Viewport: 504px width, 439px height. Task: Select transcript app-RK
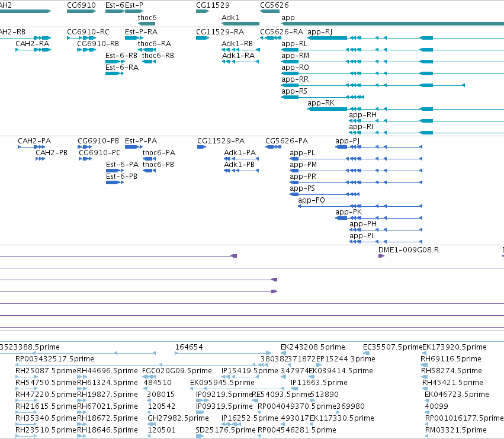point(321,103)
